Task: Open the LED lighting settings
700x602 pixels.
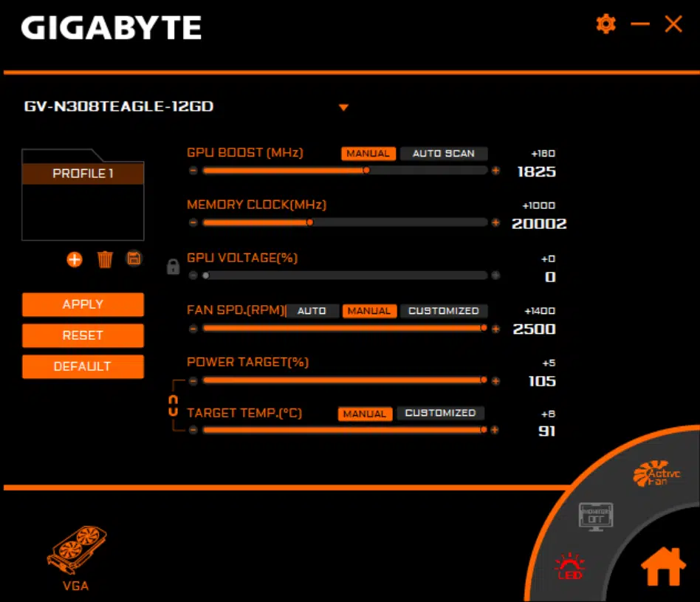Action: click(x=569, y=566)
